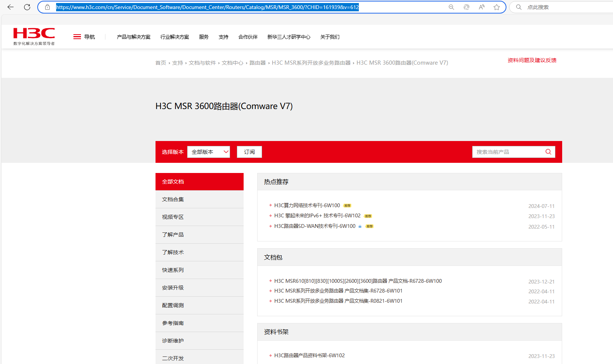Click the read aloud icon in address bar

pos(482,7)
